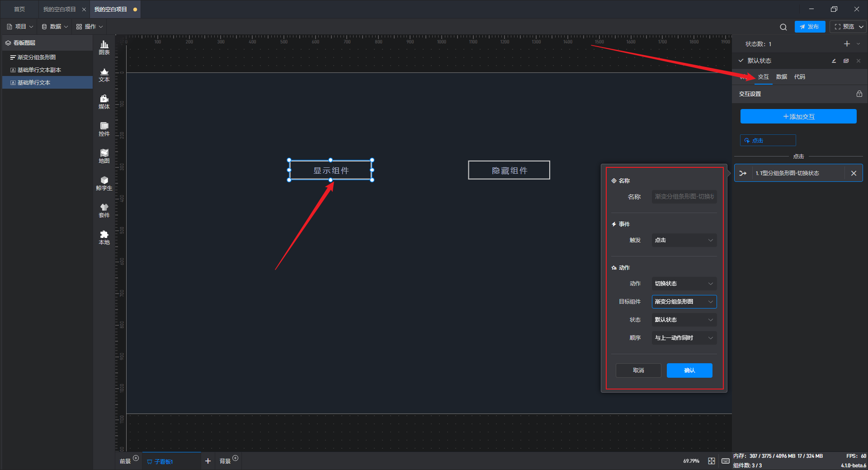Screen dimensions: 868x470
Task: Expand the state count dropdown chevron
Action: click(x=858, y=44)
